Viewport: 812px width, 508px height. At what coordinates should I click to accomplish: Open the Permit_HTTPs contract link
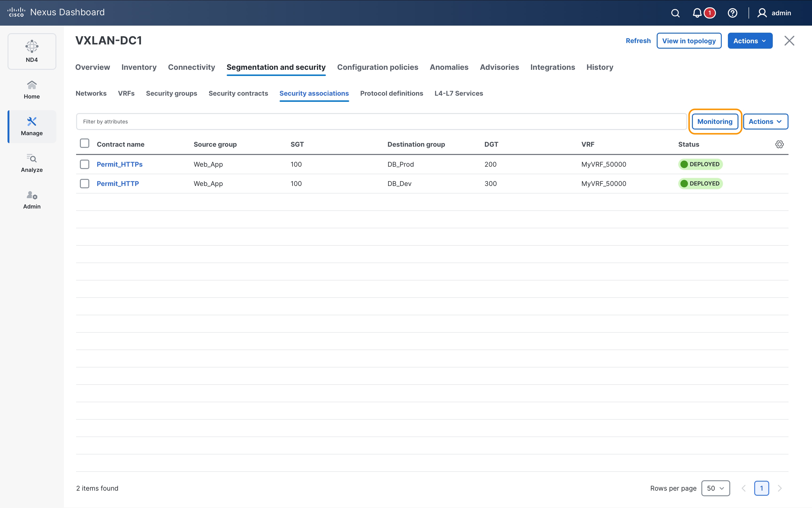click(x=120, y=164)
